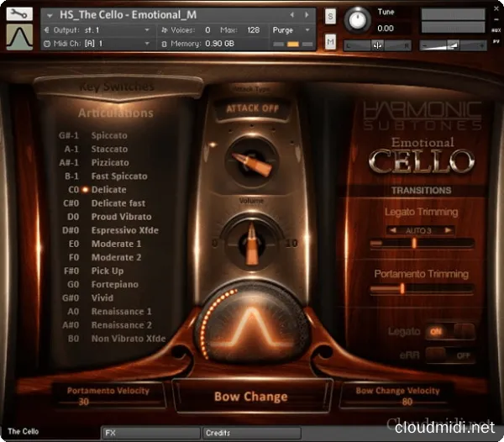This screenshot has width=504, height=442.
Task: Toggle the pv button
Action: 496,41
